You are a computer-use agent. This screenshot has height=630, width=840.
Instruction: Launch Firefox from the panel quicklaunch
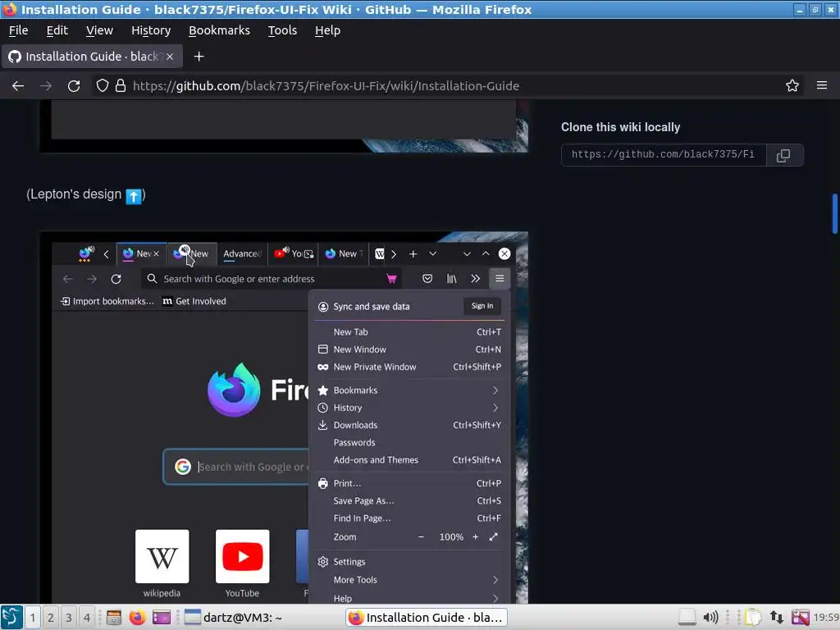(x=137, y=617)
